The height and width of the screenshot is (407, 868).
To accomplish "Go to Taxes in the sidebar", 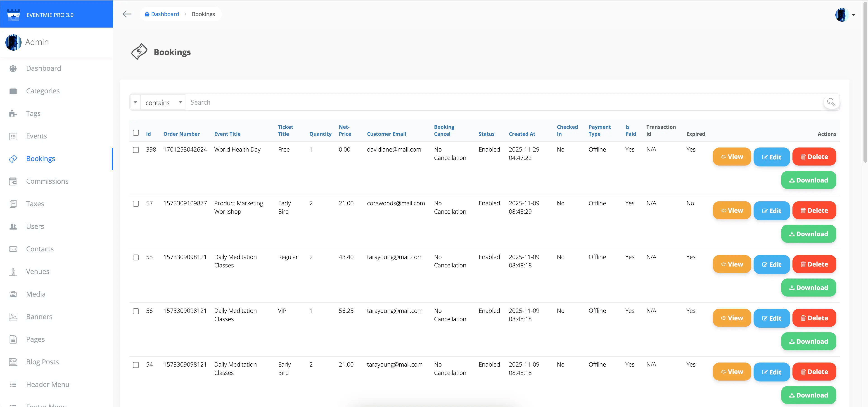I will [x=35, y=204].
